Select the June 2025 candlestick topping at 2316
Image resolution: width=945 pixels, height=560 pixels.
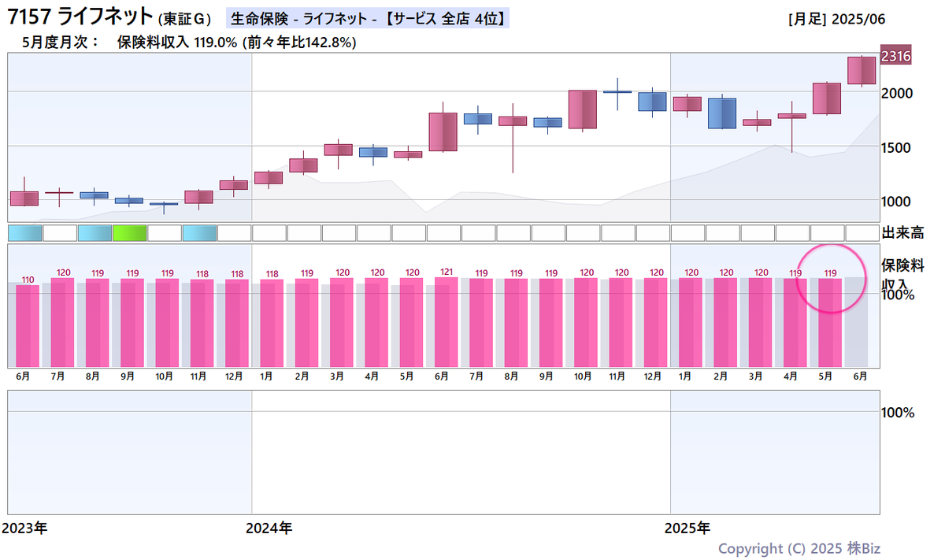[x=862, y=70]
